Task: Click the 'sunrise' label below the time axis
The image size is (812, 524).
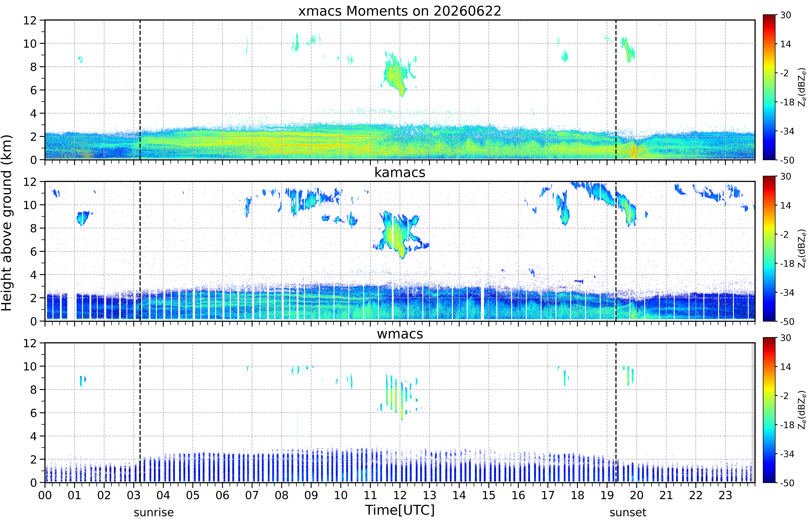Action: [154, 512]
